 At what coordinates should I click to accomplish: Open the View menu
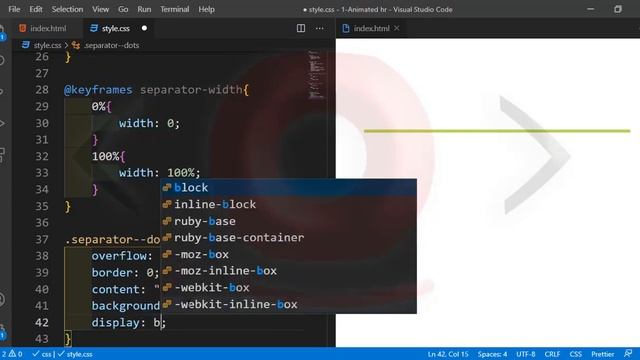(x=100, y=9)
